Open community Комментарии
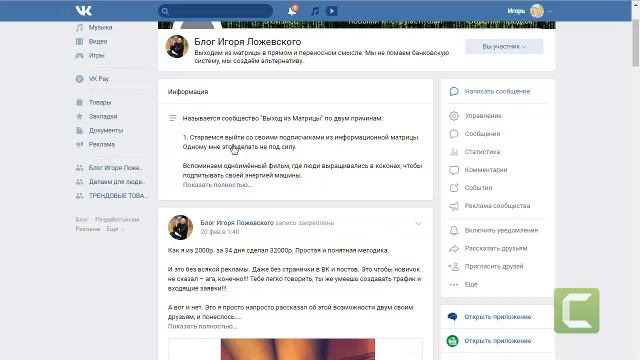Image resolution: width=640 pixels, height=360 pixels. pyautogui.click(x=486, y=170)
